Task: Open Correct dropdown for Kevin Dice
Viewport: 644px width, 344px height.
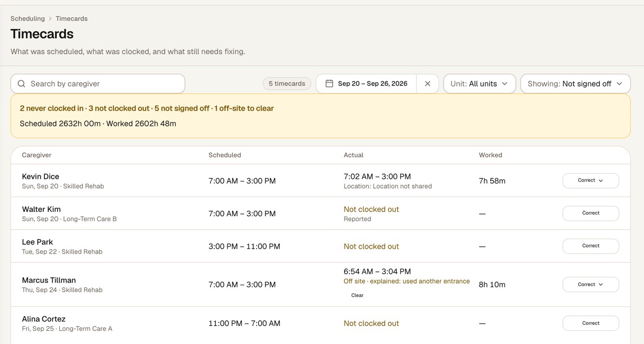Action: click(x=590, y=180)
